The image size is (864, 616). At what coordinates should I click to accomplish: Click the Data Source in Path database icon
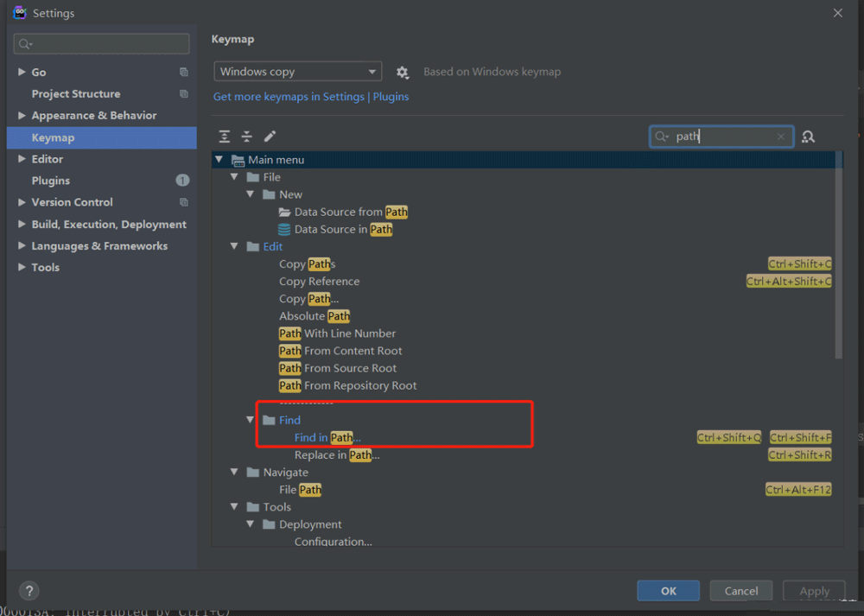click(x=284, y=230)
